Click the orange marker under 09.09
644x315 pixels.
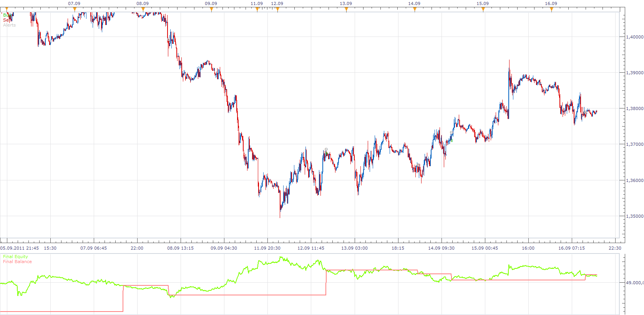[x=211, y=10]
